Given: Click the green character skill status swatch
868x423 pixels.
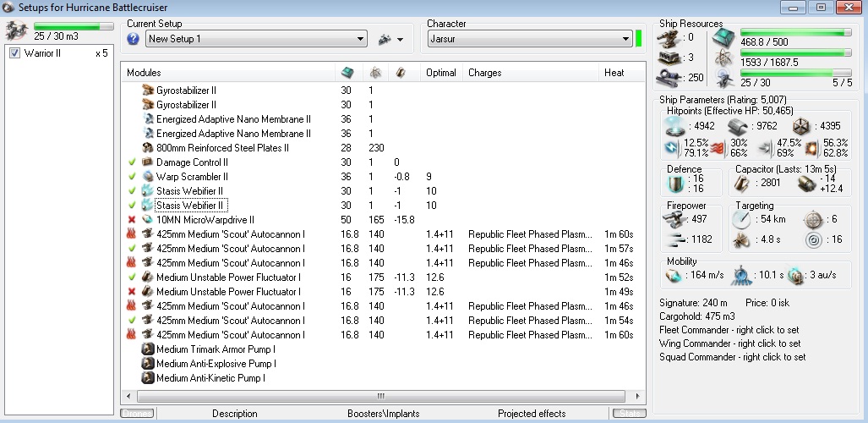Looking at the screenshot, I should coord(639,39).
